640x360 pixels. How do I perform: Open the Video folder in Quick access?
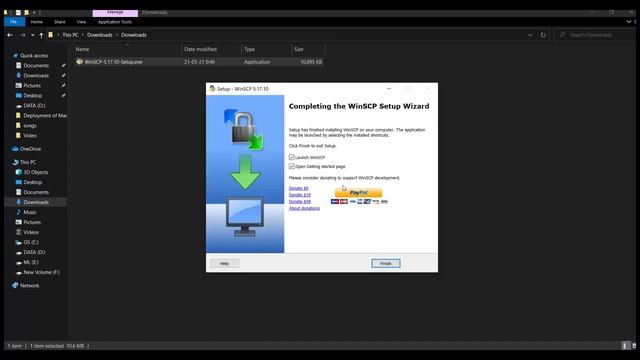[30, 136]
